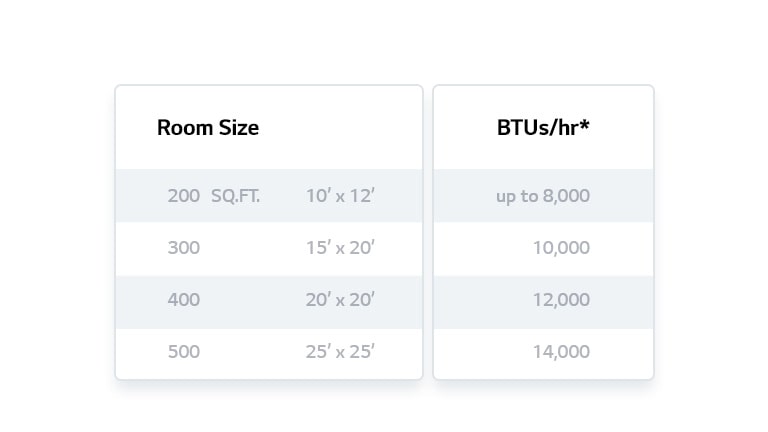The image size is (768, 432).
Task: Click the BTUs/hr* header
Action: 543,128
